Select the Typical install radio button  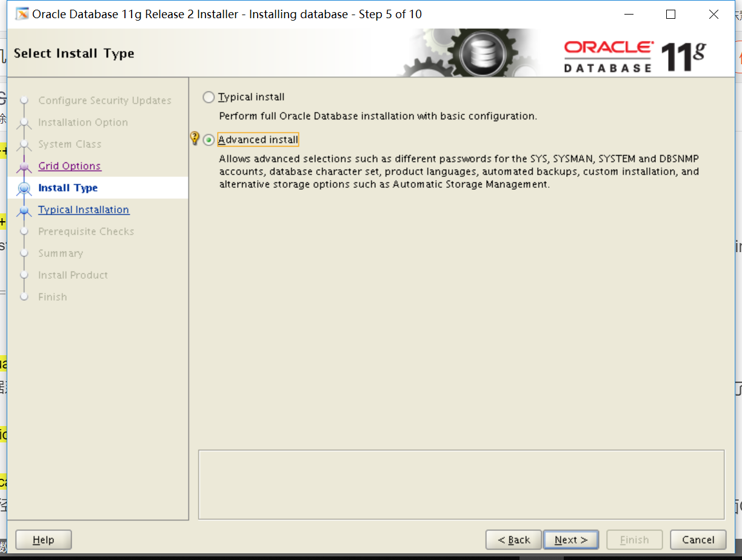[x=209, y=97]
